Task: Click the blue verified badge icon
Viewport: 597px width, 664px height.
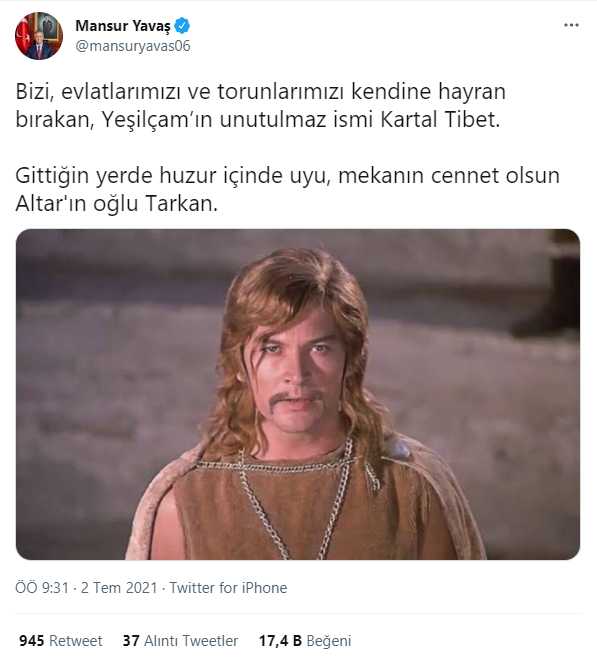Action: pyautogui.click(x=182, y=26)
